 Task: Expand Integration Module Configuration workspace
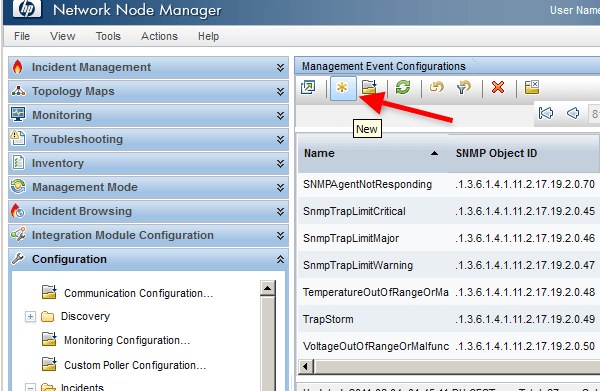[x=280, y=236]
